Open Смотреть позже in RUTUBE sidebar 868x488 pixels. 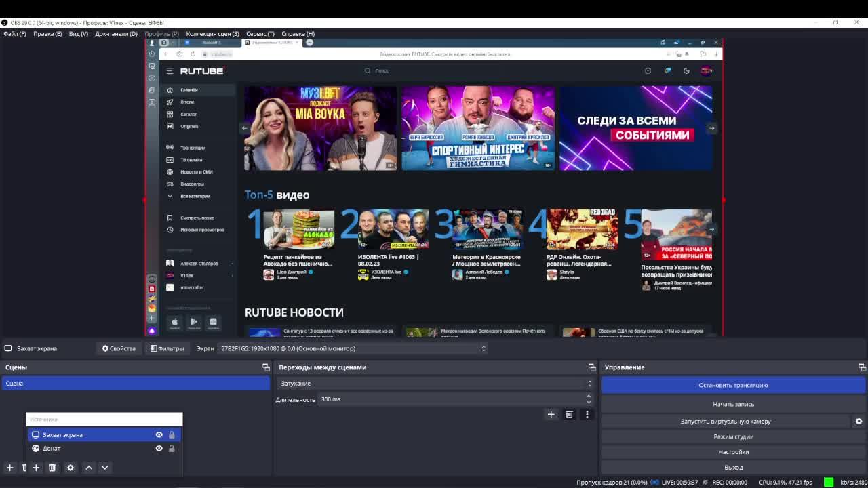point(197,218)
